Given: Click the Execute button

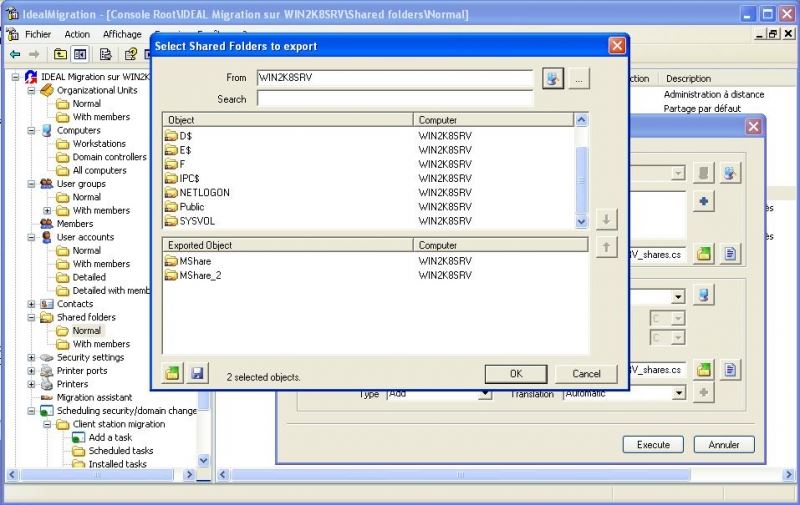Looking at the screenshot, I should pos(652,444).
